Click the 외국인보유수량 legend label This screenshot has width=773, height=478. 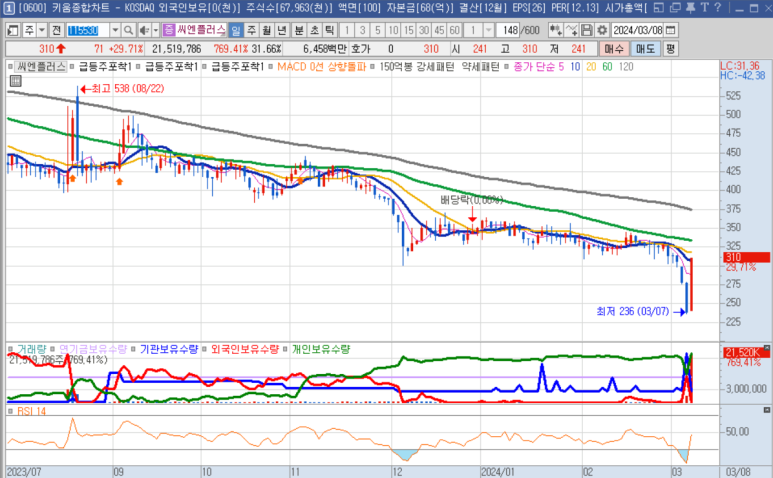245,349
